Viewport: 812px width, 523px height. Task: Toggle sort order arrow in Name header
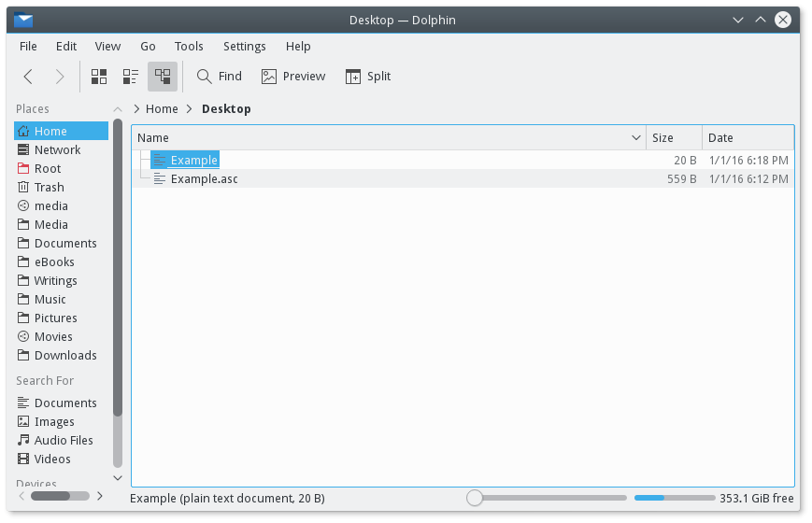(636, 137)
